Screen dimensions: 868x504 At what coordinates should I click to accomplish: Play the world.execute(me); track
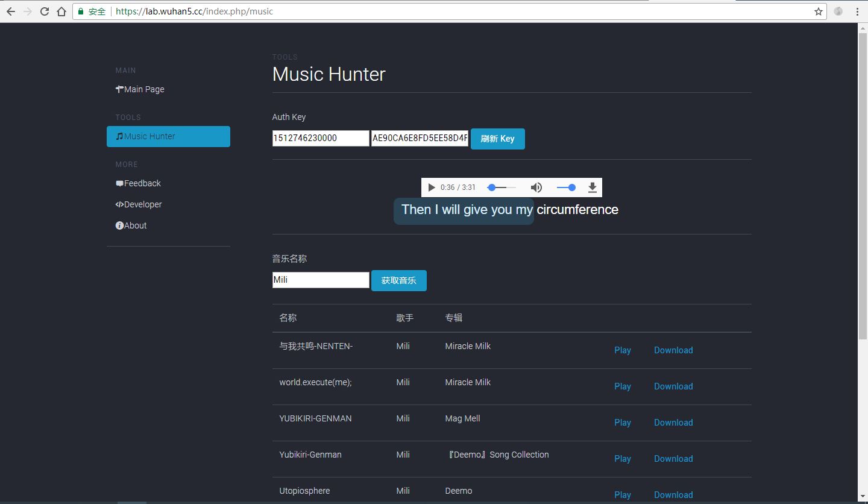point(622,386)
